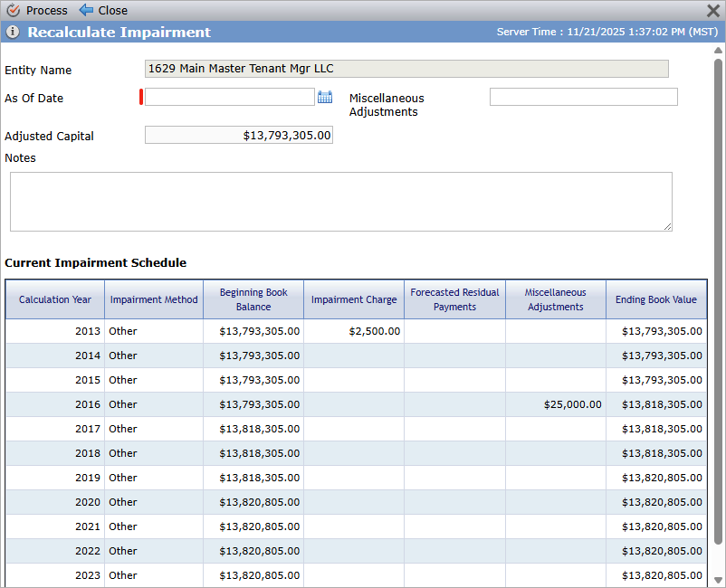Click the Process button label
Viewport: 726px width, 588px height.
pyautogui.click(x=47, y=10)
